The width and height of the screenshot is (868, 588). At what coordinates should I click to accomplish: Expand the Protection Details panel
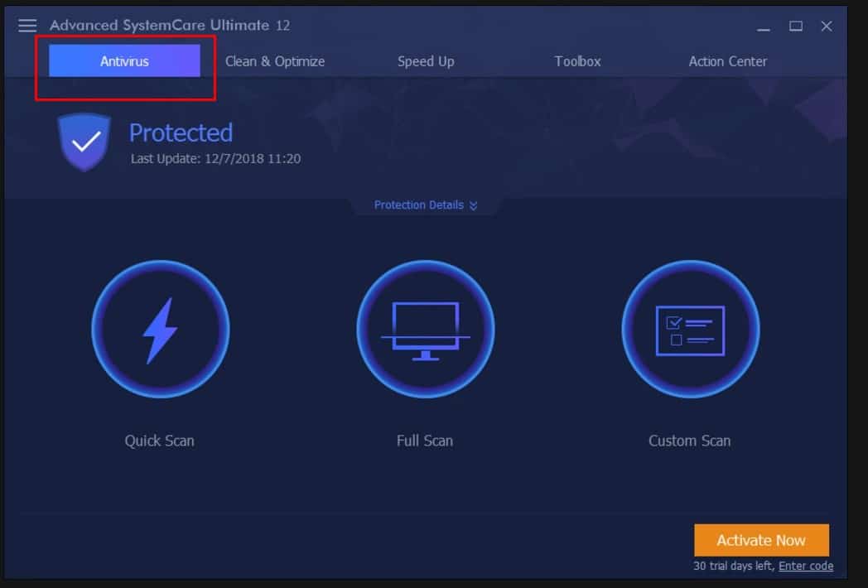coord(419,205)
